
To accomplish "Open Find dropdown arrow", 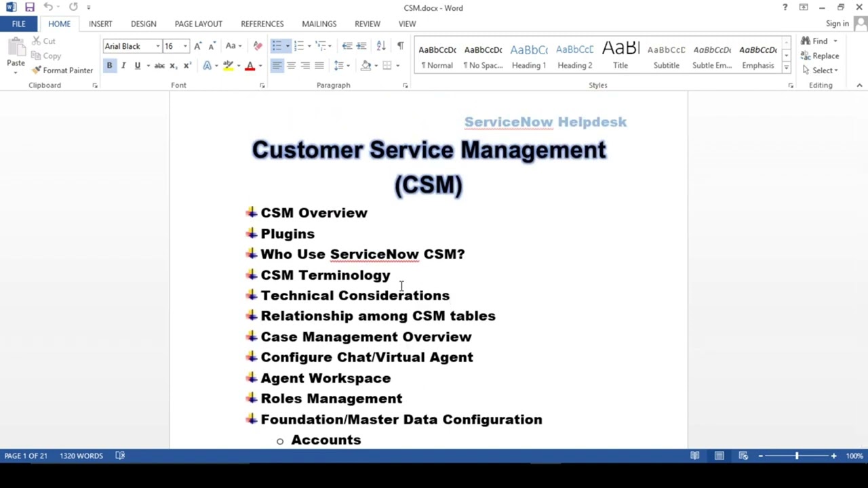I will [835, 41].
